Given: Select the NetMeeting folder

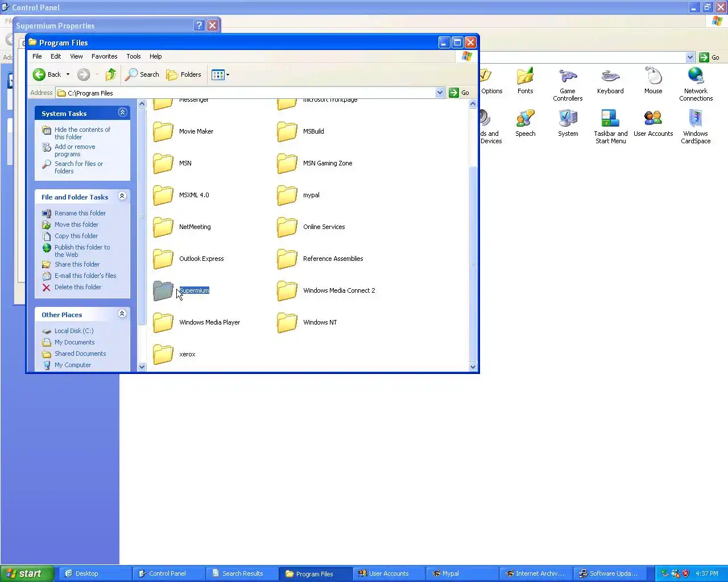Looking at the screenshot, I should (x=182, y=227).
